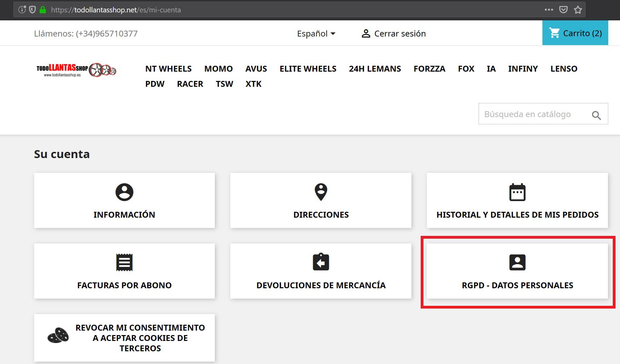Click the search magnifier icon
The height and width of the screenshot is (364, 620).
(596, 115)
